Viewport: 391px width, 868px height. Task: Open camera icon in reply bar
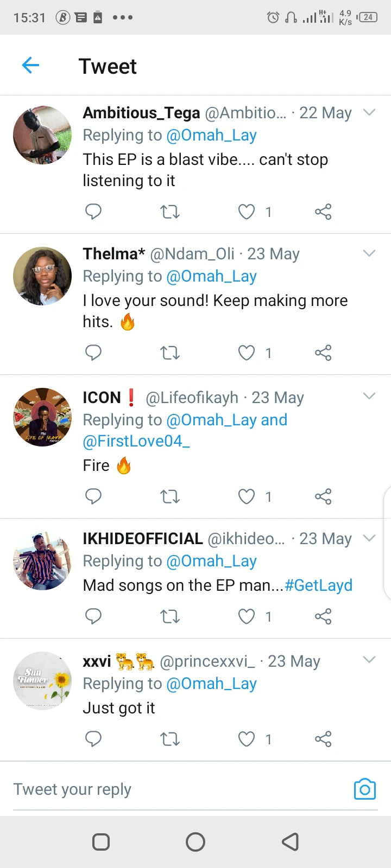point(364,789)
